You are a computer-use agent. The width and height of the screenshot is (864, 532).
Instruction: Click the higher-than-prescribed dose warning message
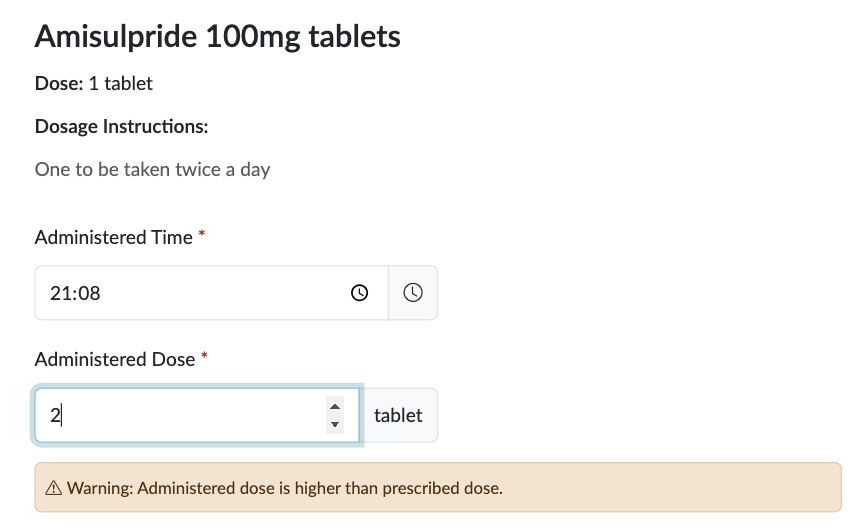pos(284,489)
